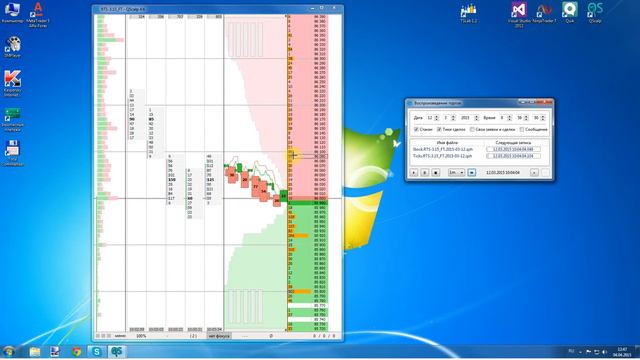Click the language indicator in system tray
The height and width of the screenshot is (360, 640).
point(571,351)
